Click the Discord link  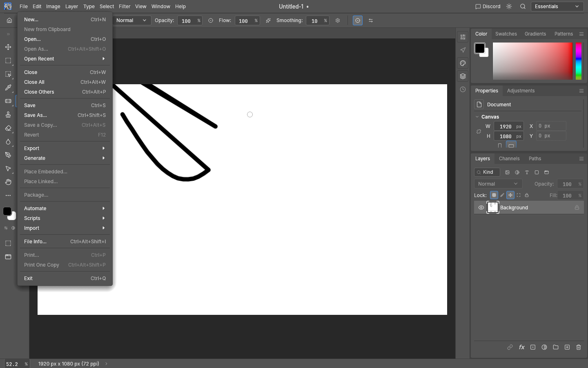488,7
